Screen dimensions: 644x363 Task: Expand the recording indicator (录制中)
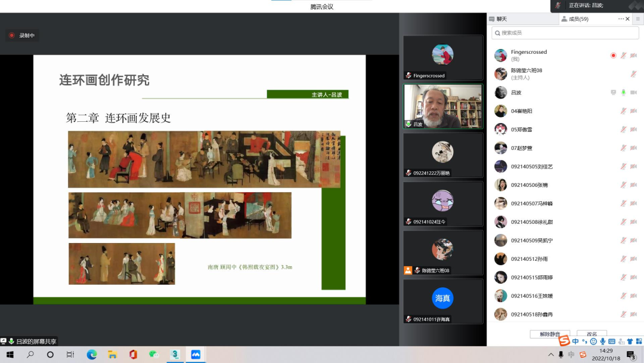coord(22,35)
